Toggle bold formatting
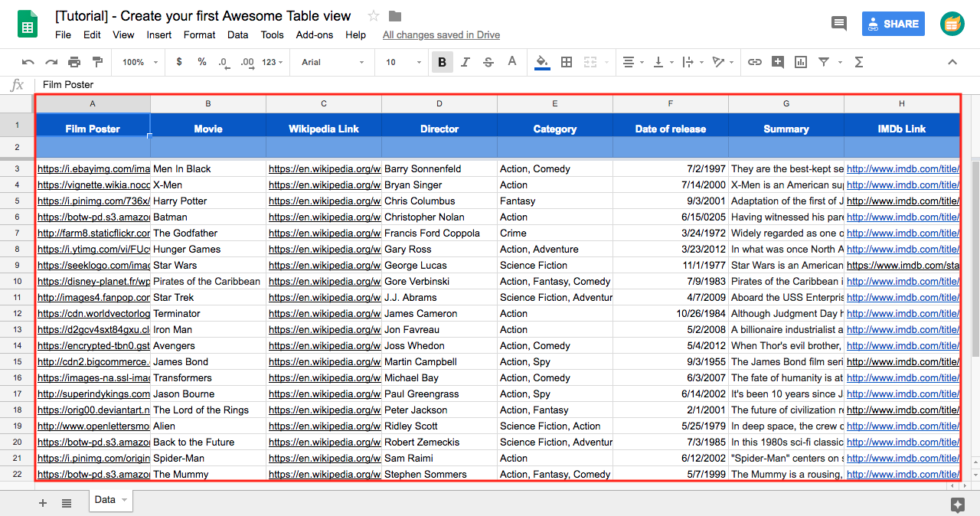Viewport: 980px width, 516px height. pos(443,62)
